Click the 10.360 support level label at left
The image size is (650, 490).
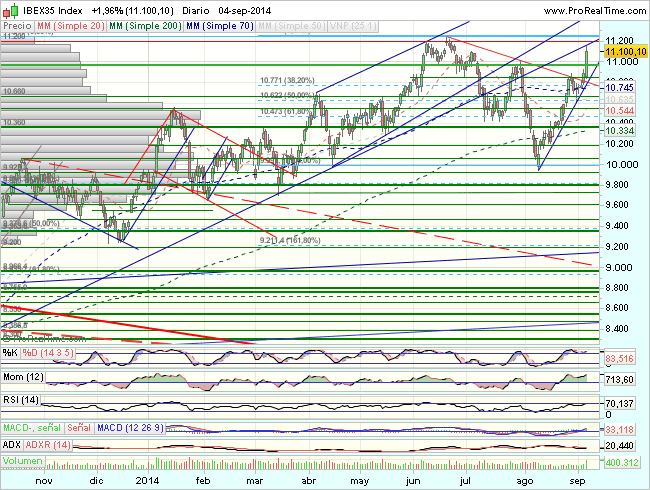click(14, 122)
